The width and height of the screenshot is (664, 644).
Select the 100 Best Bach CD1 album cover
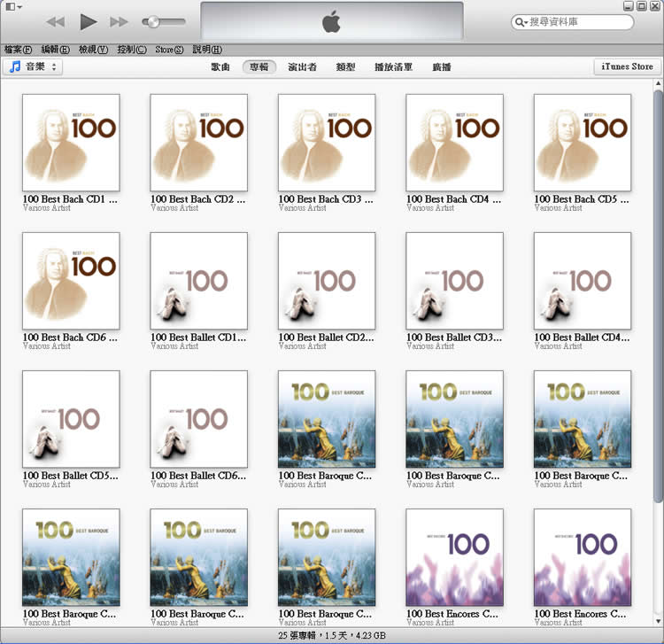[x=71, y=143]
